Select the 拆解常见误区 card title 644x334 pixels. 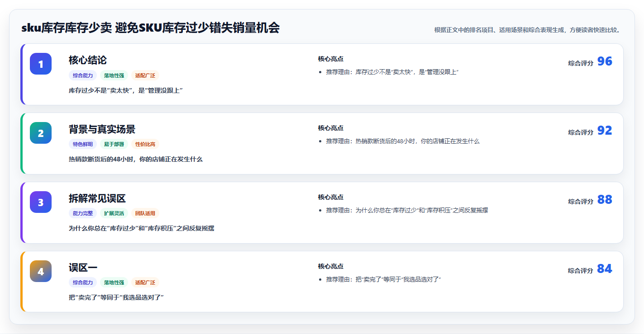(x=97, y=198)
